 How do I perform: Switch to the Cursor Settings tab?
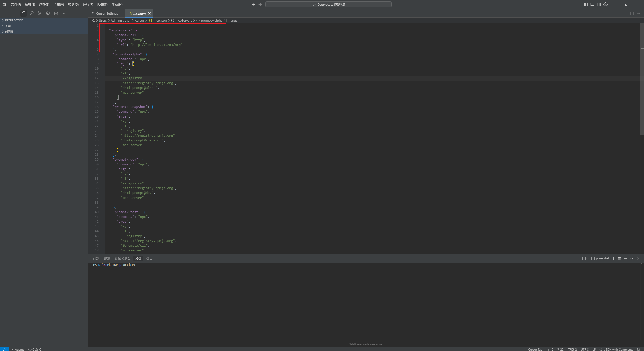tap(107, 13)
